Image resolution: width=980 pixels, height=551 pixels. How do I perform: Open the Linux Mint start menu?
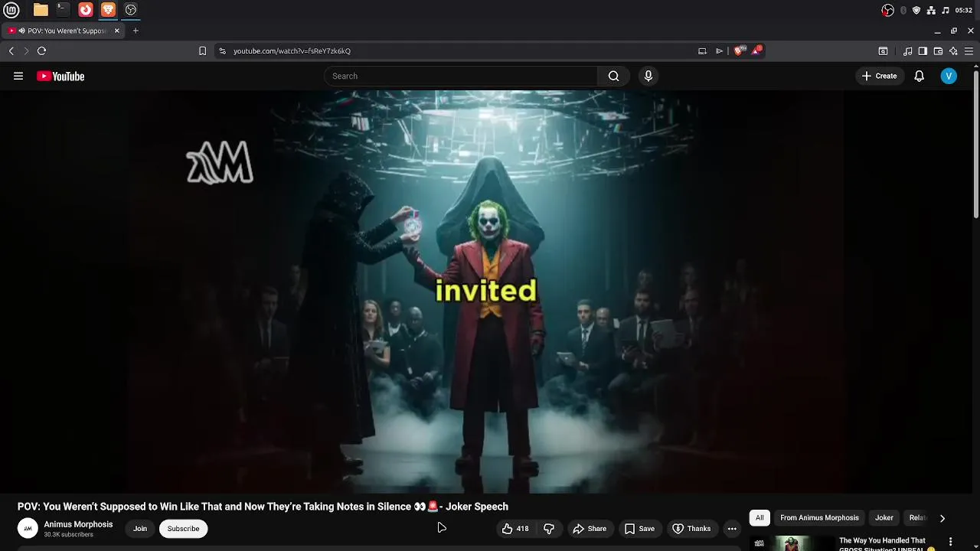11,10
